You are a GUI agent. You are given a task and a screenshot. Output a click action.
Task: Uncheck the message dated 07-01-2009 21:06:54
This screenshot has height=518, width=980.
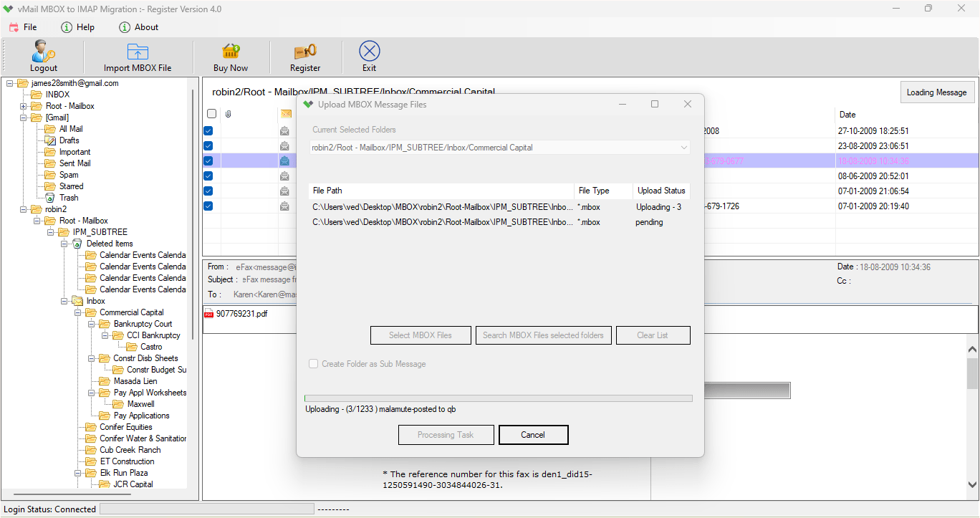point(208,191)
